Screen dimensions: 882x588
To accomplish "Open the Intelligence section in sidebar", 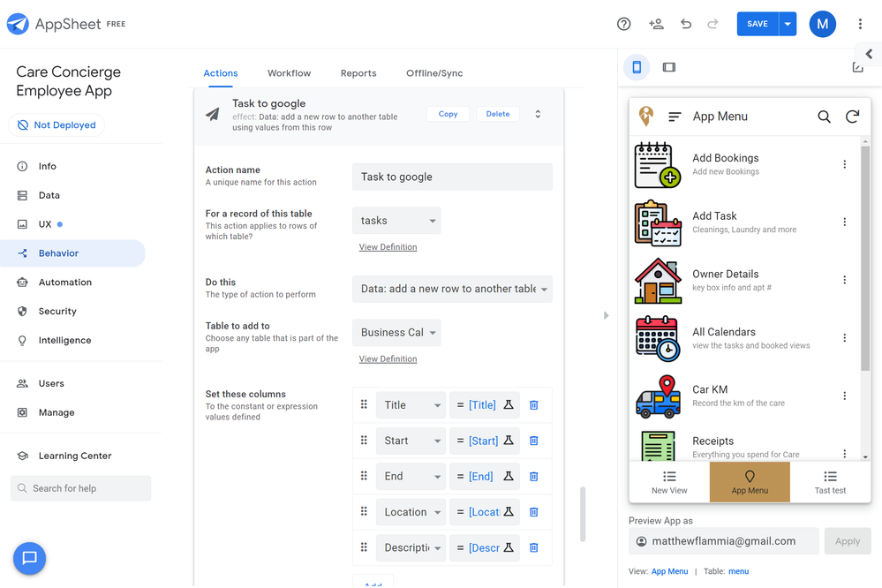I will coord(64,340).
